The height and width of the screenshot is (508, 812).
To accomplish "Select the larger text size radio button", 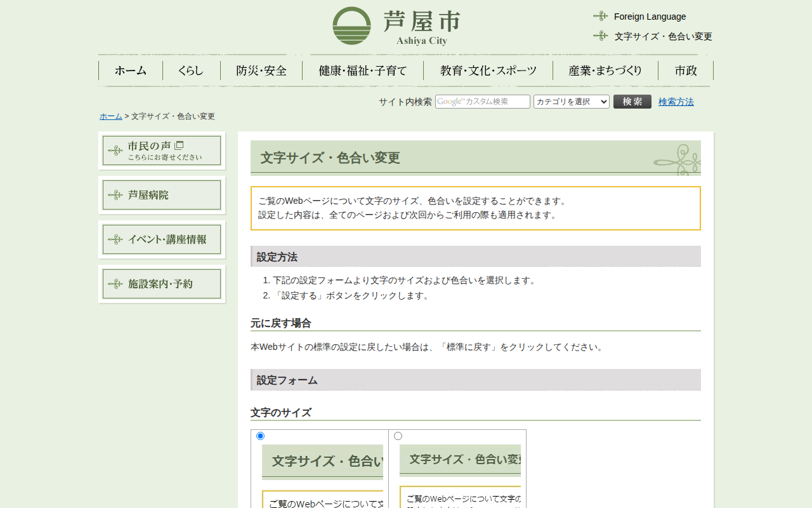I will point(260,436).
